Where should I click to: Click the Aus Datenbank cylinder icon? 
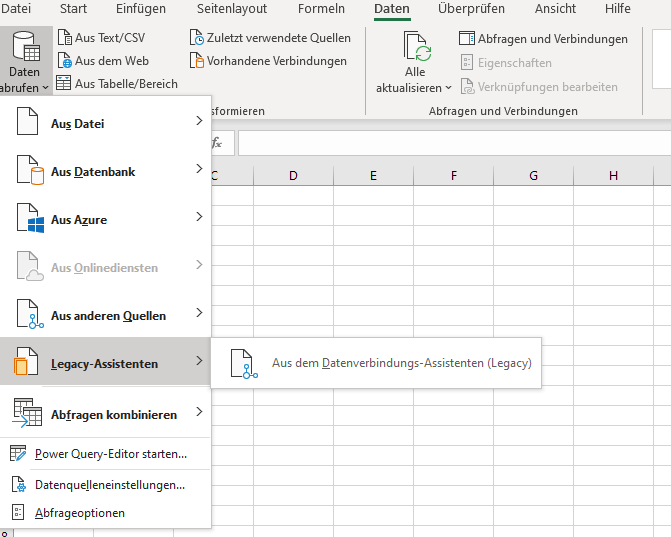coord(30,170)
